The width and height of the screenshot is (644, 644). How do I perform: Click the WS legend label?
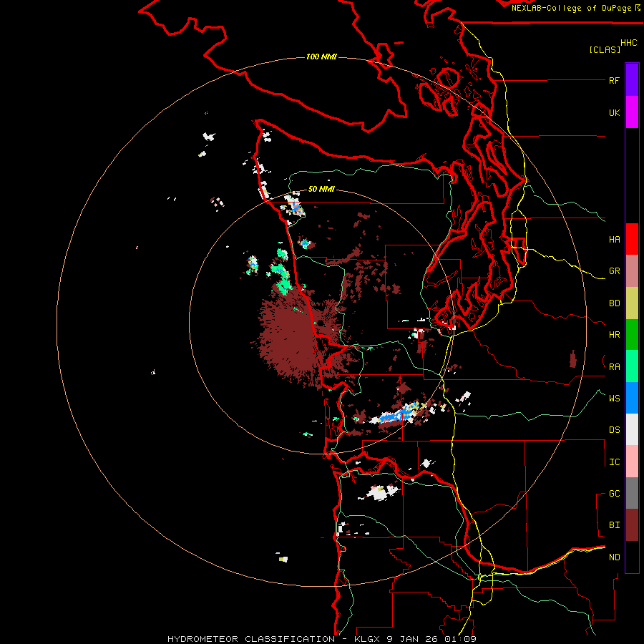click(x=614, y=398)
